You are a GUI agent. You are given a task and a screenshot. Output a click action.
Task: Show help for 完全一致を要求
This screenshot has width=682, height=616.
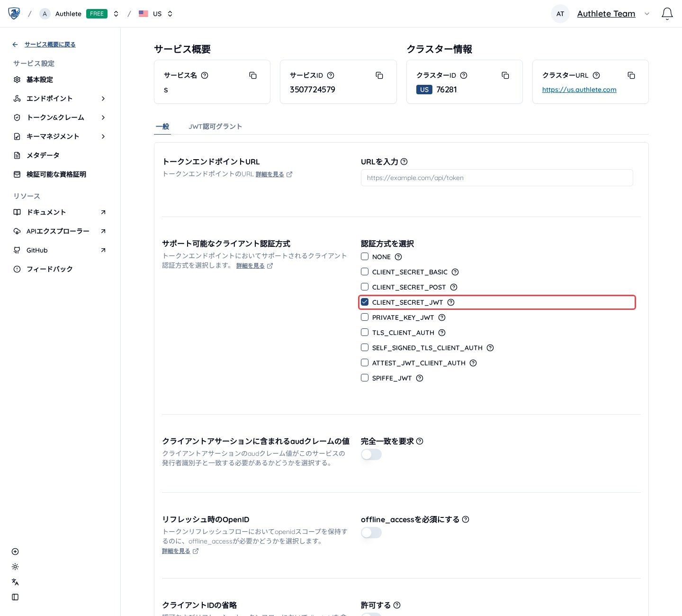[420, 441]
